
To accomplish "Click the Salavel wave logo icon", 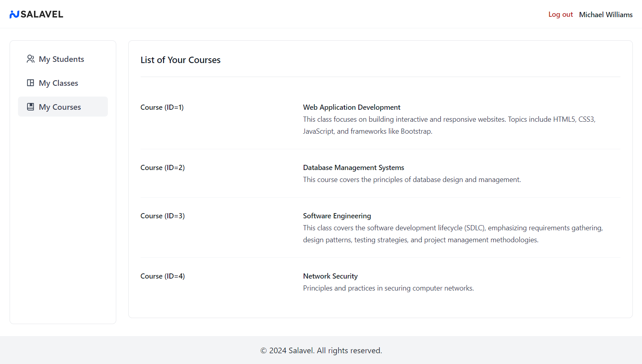I will point(14,14).
